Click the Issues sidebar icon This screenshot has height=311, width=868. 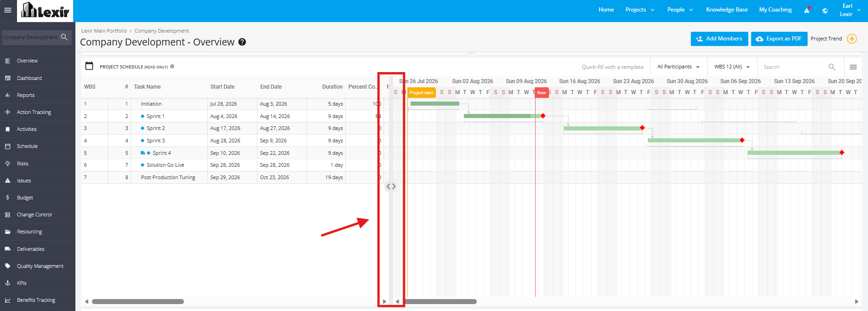8,181
